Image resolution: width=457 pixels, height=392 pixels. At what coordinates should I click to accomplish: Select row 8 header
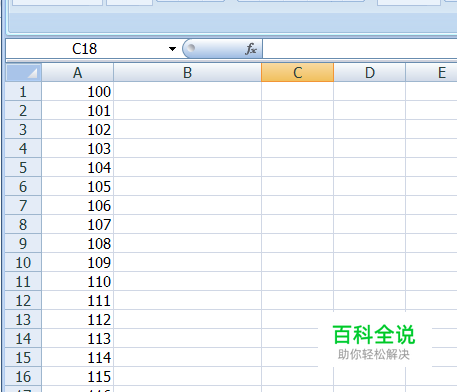[23, 224]
